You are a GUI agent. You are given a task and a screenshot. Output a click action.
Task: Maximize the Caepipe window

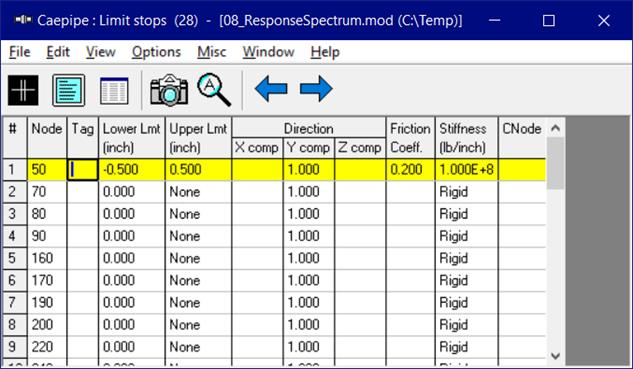(x=549, y=20)
